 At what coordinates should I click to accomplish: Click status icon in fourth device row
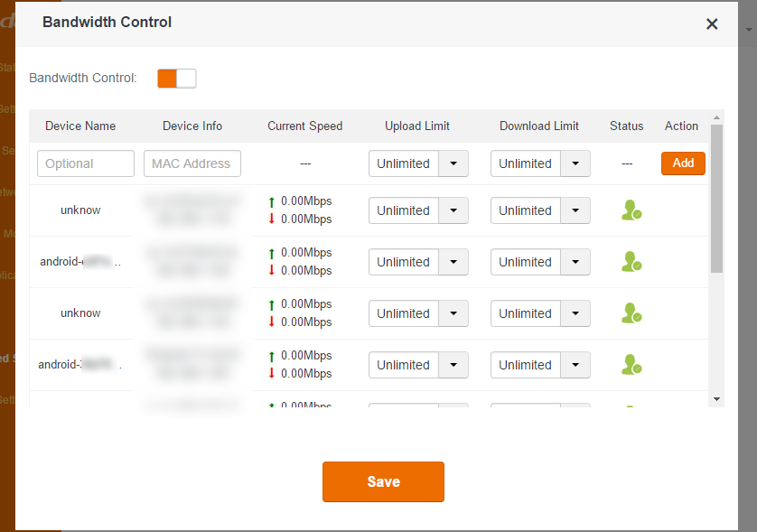(x=631, y=365)
